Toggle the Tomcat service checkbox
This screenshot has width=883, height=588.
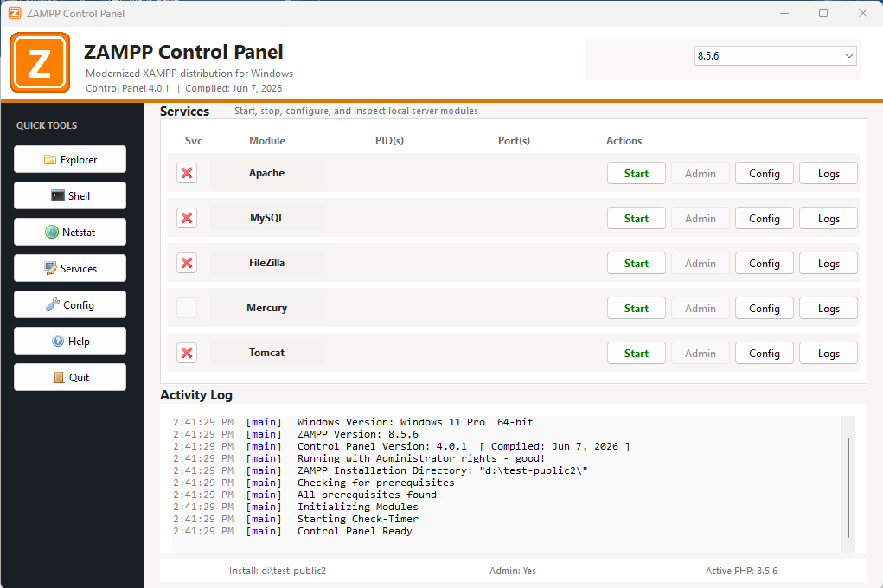pyautogui.click(x=187, y=353)
